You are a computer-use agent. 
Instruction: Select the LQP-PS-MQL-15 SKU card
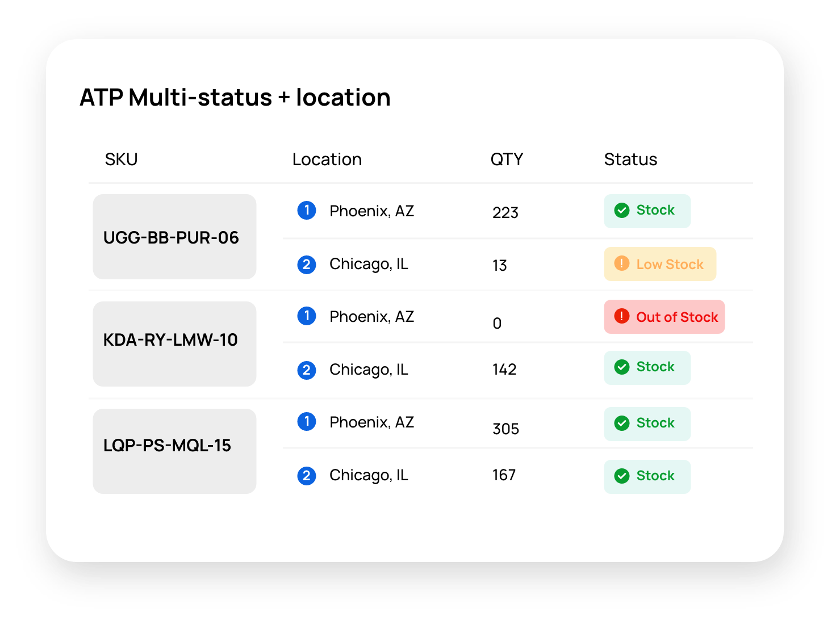174,451
